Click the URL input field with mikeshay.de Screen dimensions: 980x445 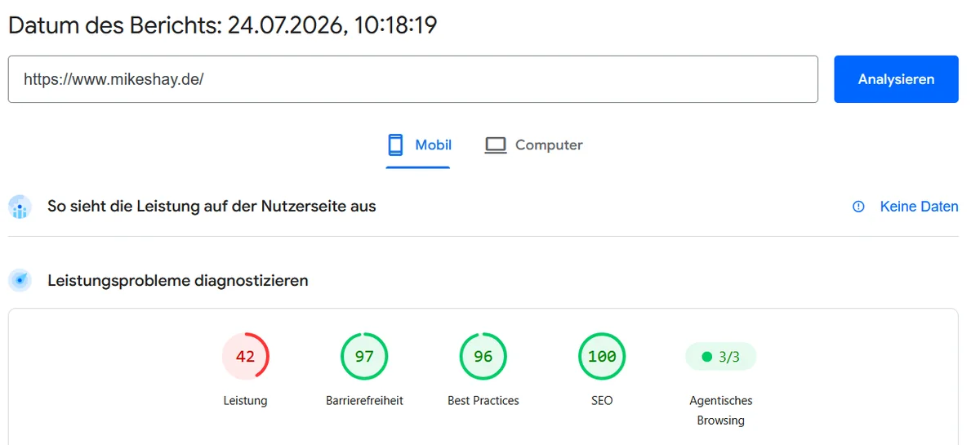tap(412, 79)
